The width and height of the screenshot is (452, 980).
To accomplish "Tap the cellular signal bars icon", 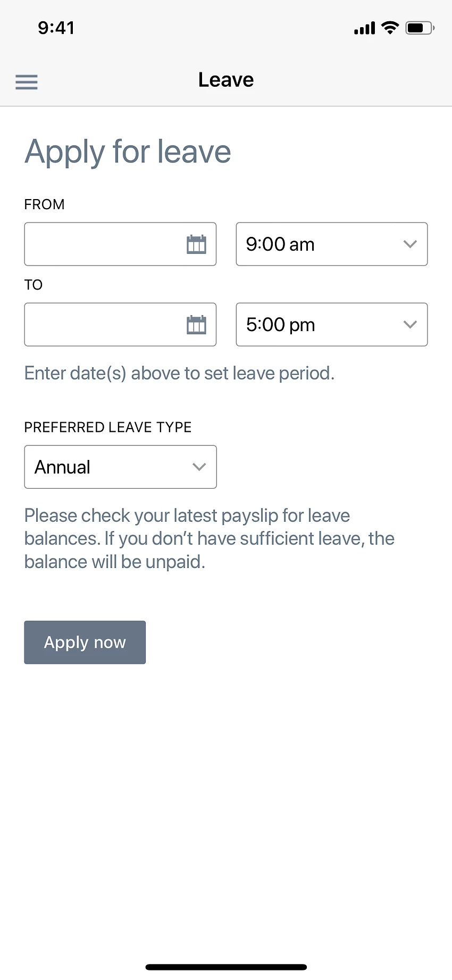I will click(365, 29).
